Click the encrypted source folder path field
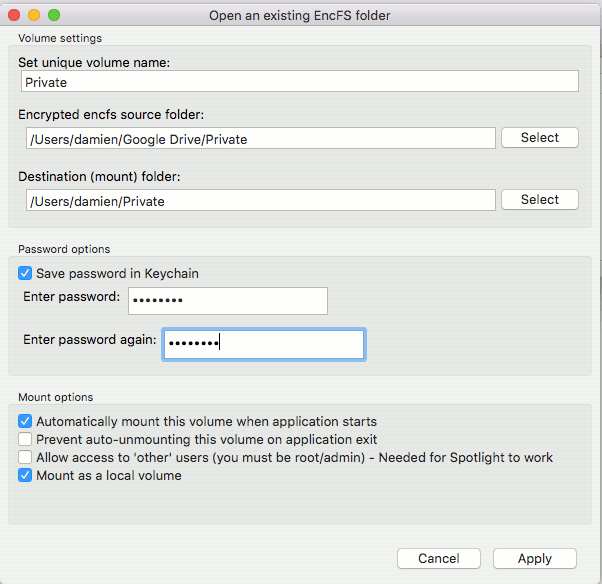The height and width of the screenshot is (584, 602). click(x=261, y=138)
